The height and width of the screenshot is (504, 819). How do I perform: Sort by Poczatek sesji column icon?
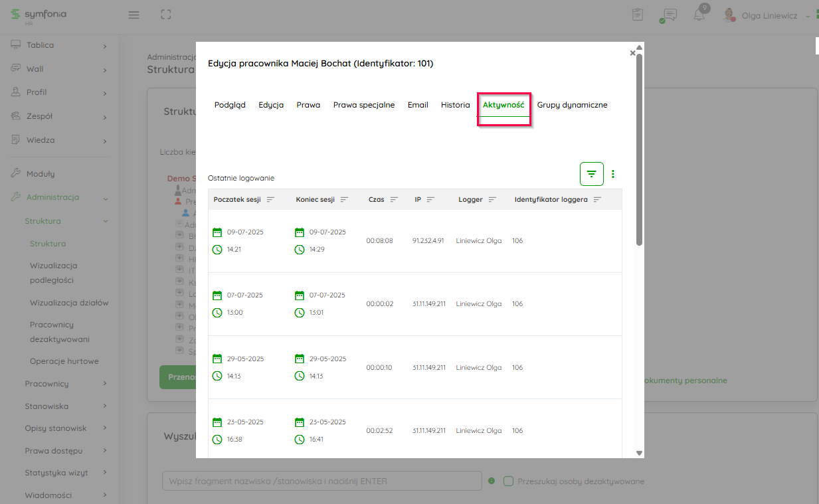click(270, 200)
